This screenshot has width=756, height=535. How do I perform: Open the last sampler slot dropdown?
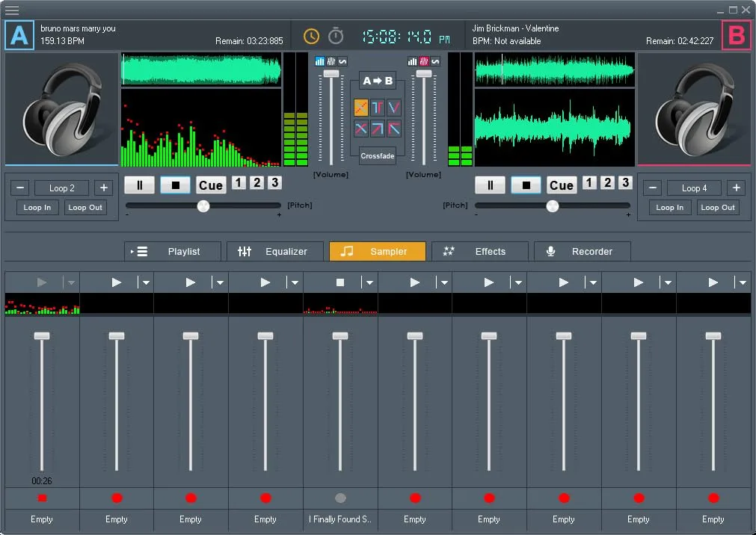tap(742, 282)
